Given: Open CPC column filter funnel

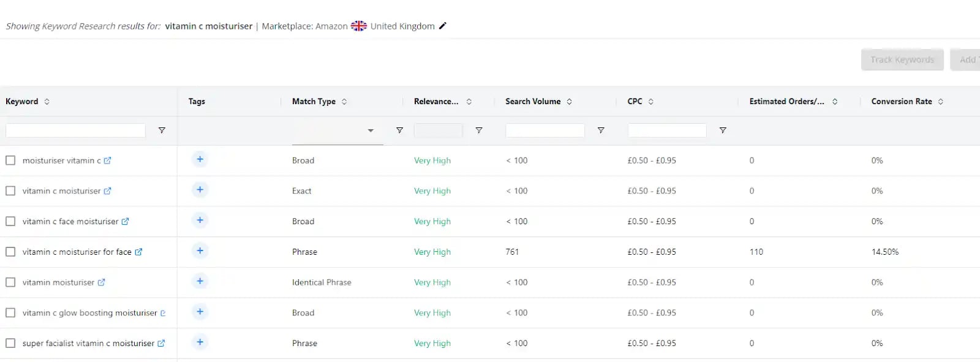Looking at the screenshot, I should tap(723, 130).
